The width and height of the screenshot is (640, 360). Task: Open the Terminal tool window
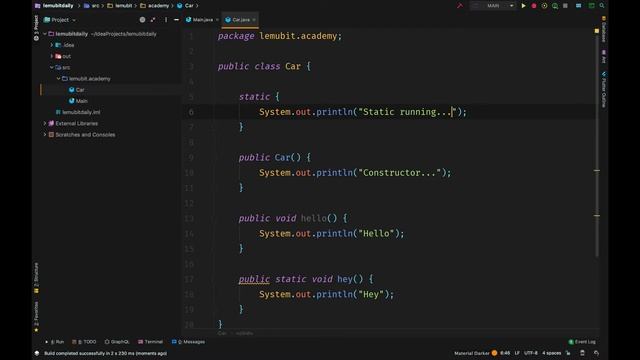(x=150, y=342)
